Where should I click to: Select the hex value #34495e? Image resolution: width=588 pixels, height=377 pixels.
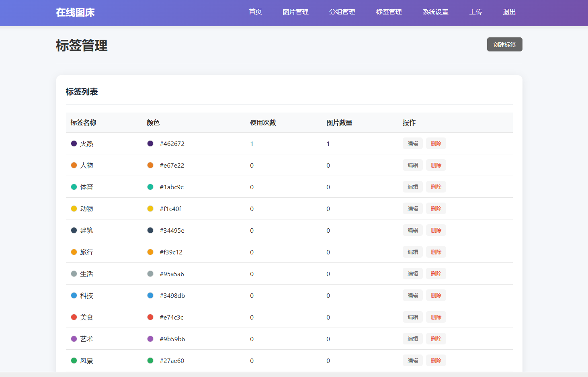(x=172, y=230)
